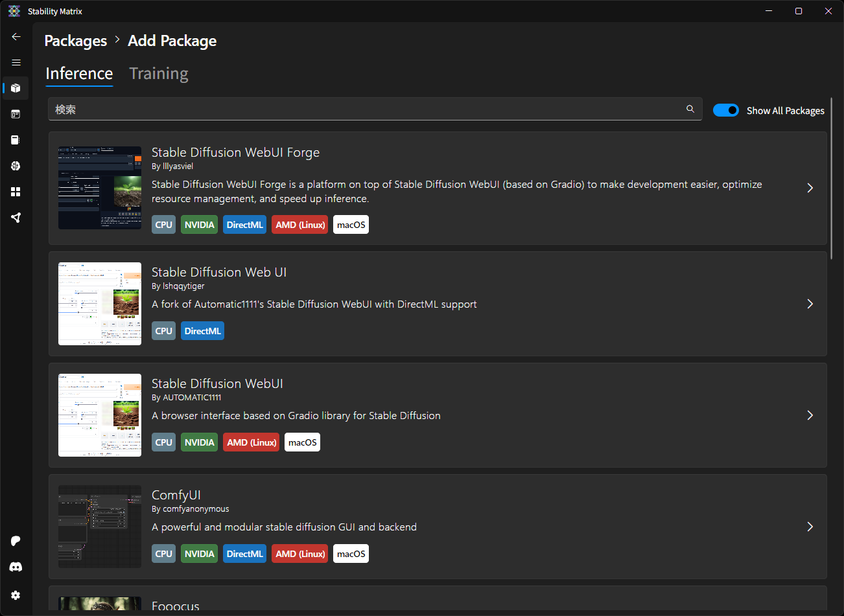Viewport: 844px width, 616px height.
Task: Click the 'By lshqqytiger' author text
Action: pos(178,286)
